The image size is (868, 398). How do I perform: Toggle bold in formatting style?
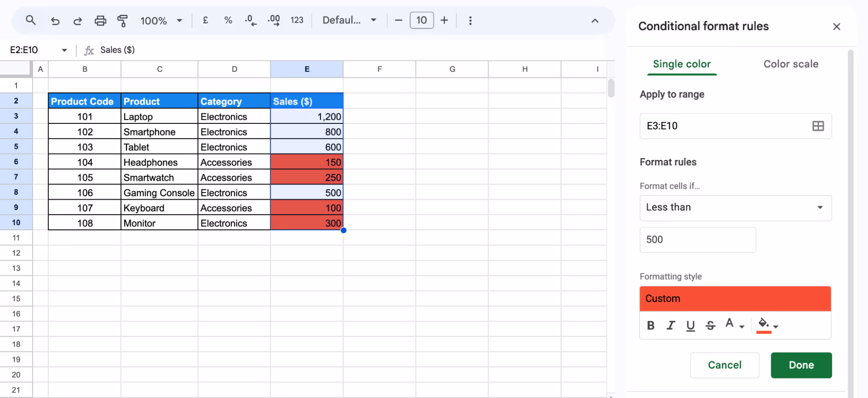point(650,325)
